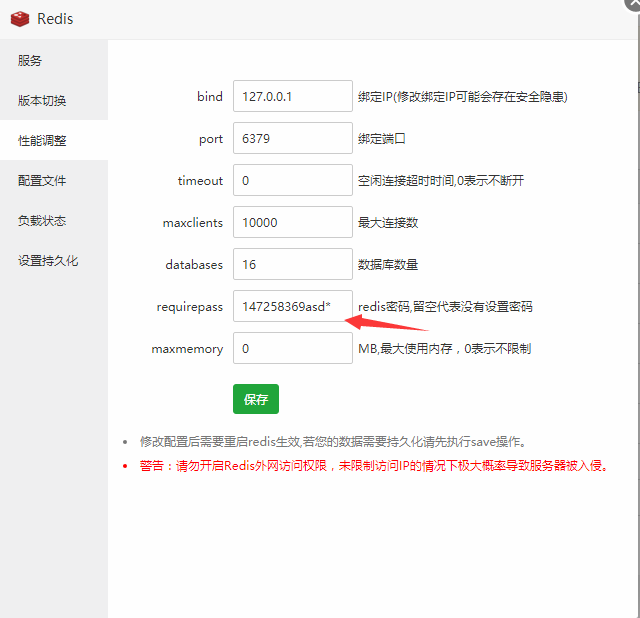The height and width of the screenshot is (618, 640).
Task: Focus the requirepass password field
Action: coord(292,306)
